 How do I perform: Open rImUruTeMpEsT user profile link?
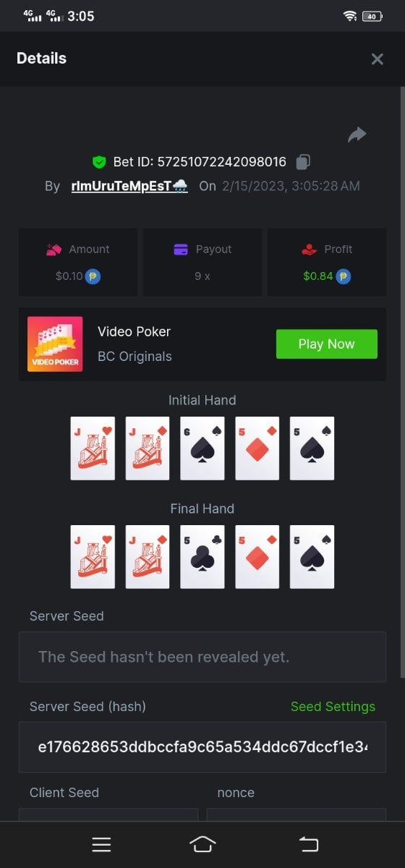click(x=129, y=186)
